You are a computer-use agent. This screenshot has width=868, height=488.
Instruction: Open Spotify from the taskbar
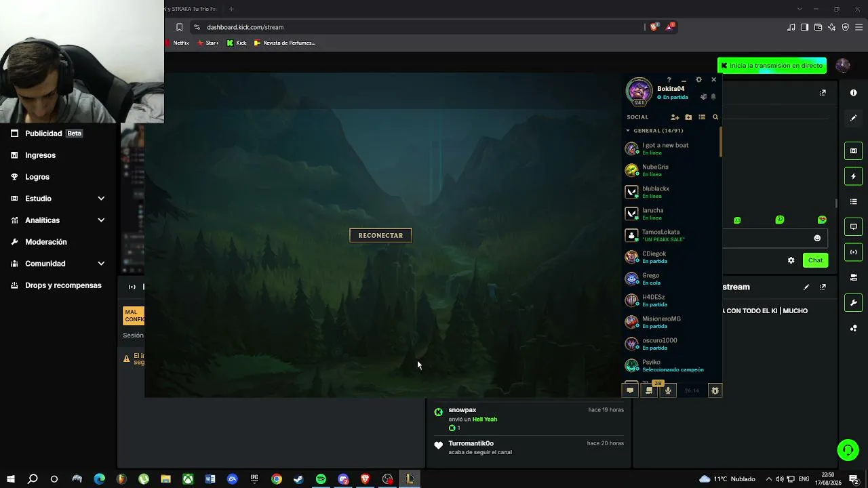[321, 479]
